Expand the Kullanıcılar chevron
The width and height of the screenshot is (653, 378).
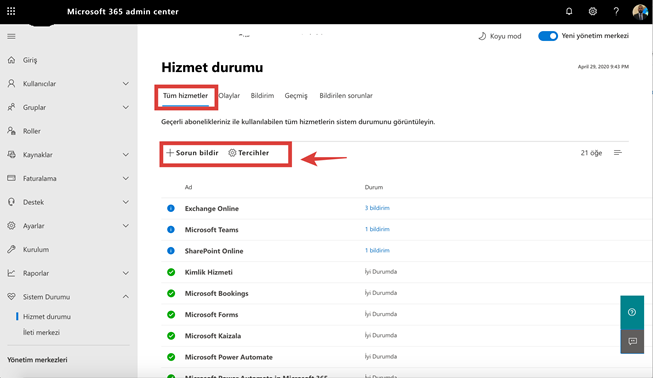125,84
